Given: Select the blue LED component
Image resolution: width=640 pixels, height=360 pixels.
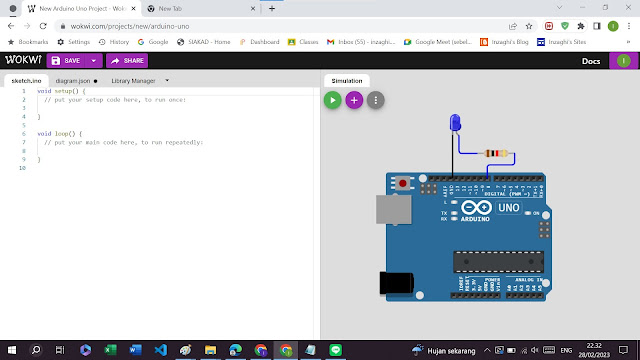Looking at the screenshot, I should tap(455, 122).
